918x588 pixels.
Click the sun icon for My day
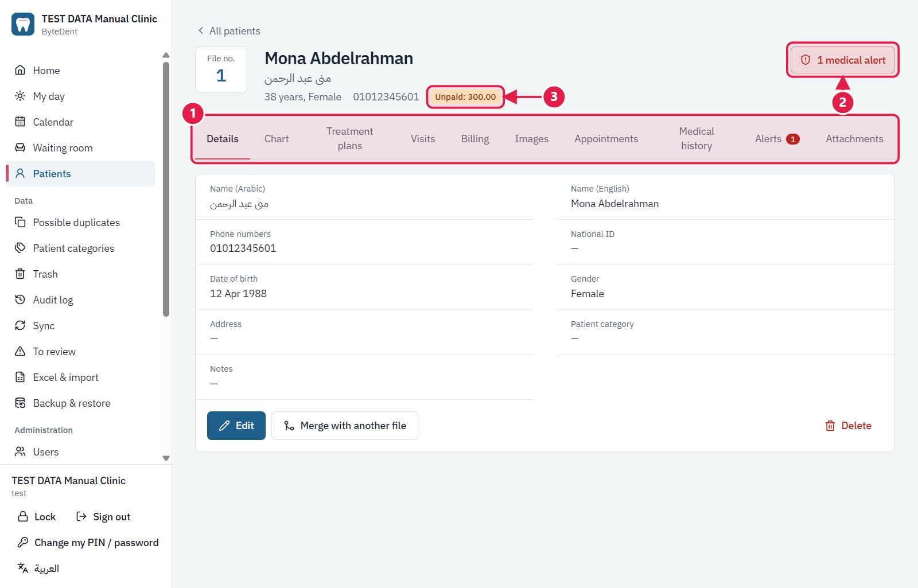(x=20, y=96)
